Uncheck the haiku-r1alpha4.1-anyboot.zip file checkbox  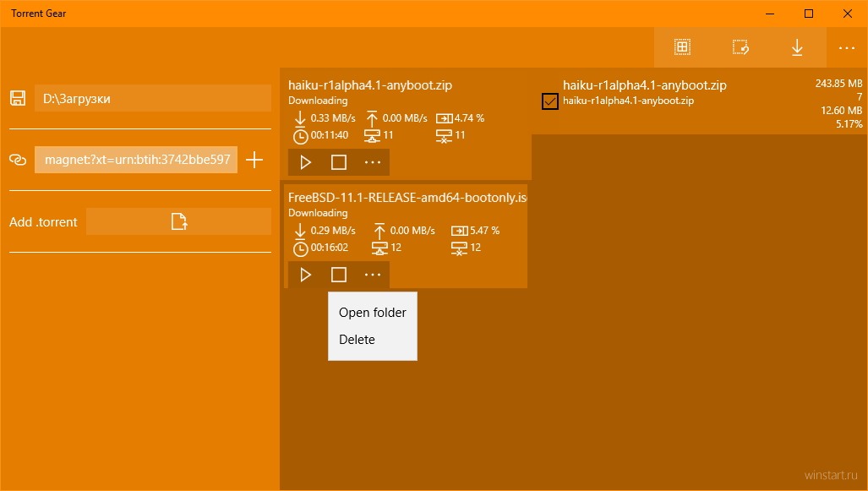tap(549, 101)
